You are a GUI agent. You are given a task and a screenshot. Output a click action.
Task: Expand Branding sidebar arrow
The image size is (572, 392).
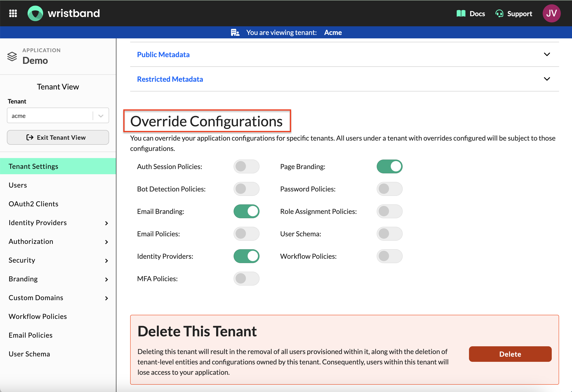106,279
